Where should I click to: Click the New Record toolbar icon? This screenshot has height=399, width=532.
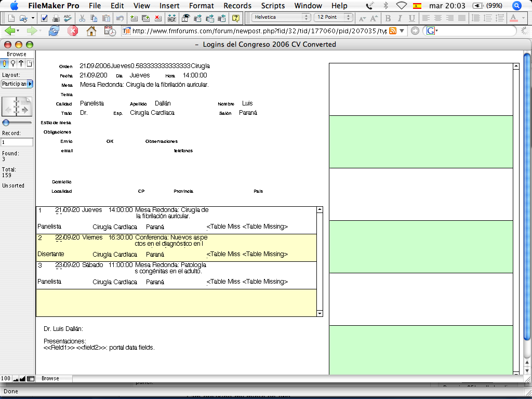tap(134, 18)
